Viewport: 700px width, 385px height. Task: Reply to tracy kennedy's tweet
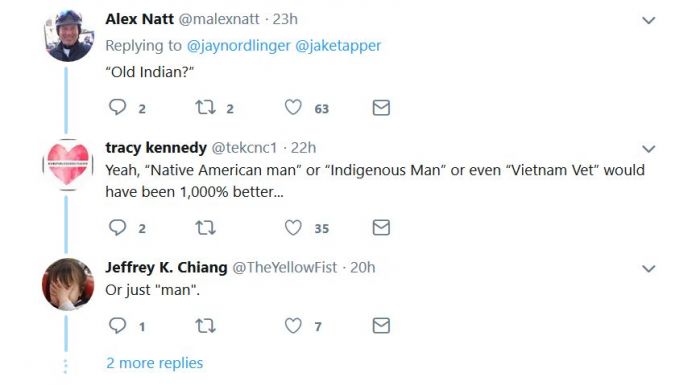(x=117, y=227)
